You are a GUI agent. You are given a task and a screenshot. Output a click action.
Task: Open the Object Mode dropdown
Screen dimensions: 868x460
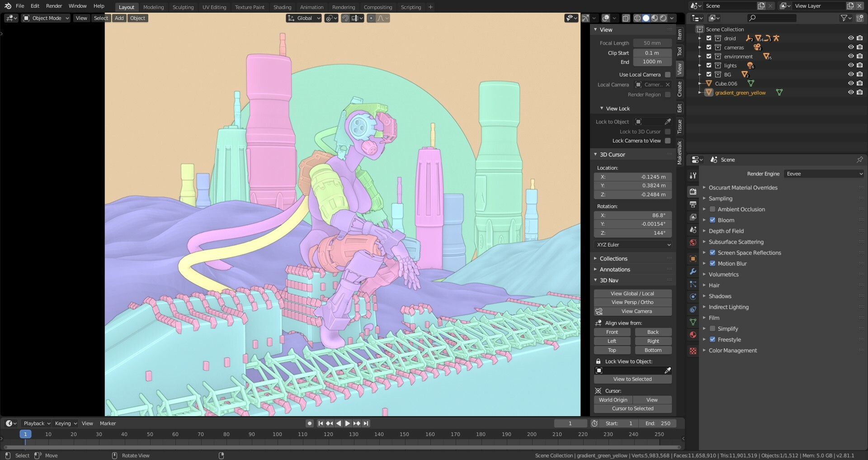click(x=46, y=18)
